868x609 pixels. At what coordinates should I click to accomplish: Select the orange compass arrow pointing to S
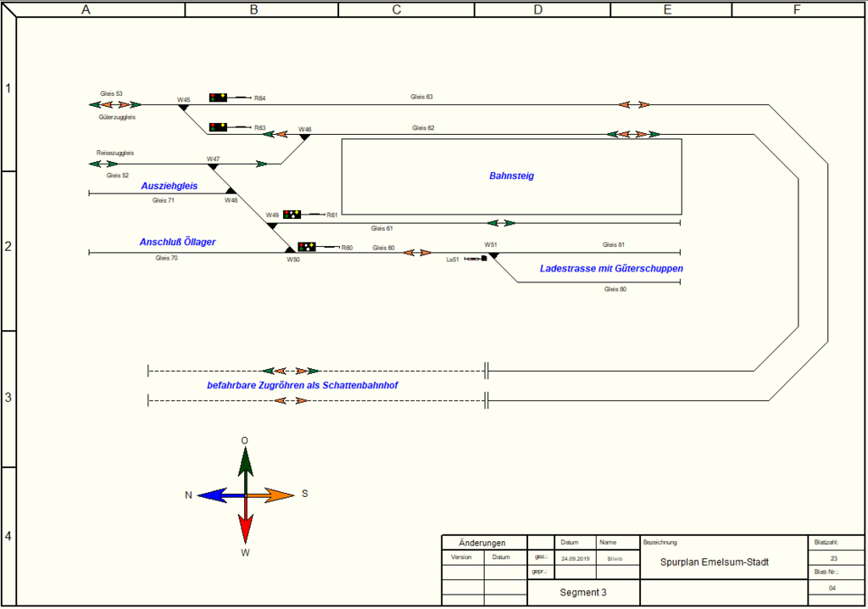(x=273, y=494)
